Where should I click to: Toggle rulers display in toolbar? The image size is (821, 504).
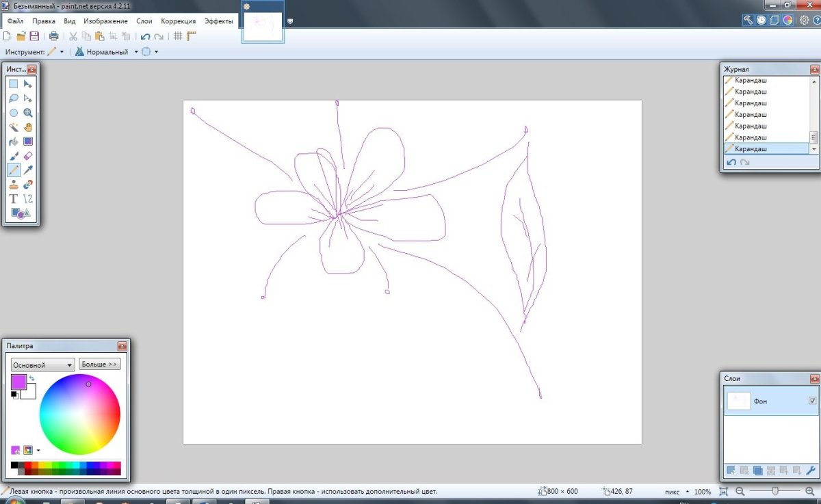point(192,36)
